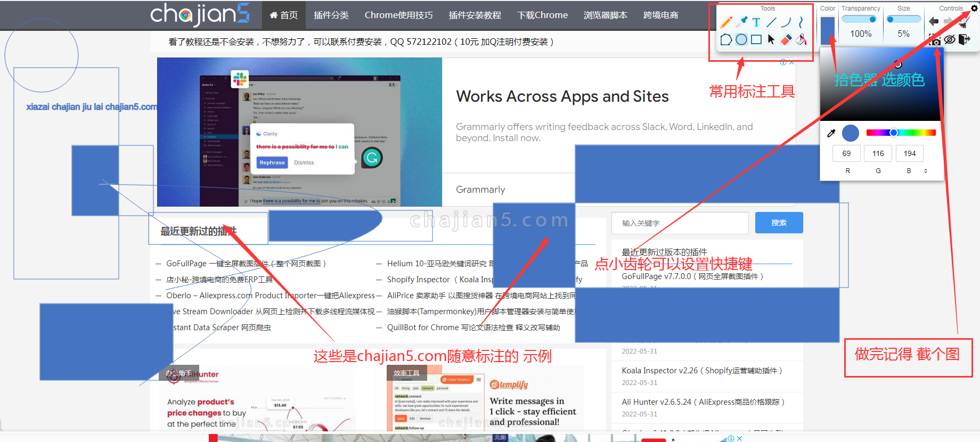Click the 输入关键字 search field

pos(680,223)
